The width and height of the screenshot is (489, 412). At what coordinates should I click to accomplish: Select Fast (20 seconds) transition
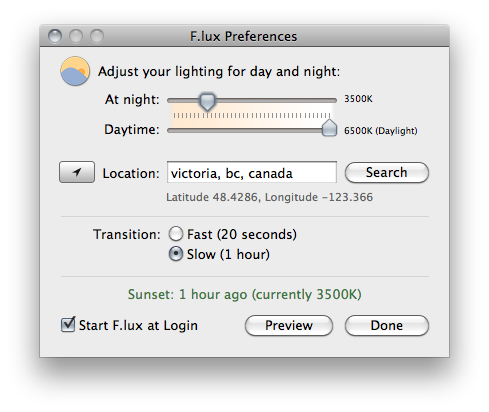pos(176,234)
